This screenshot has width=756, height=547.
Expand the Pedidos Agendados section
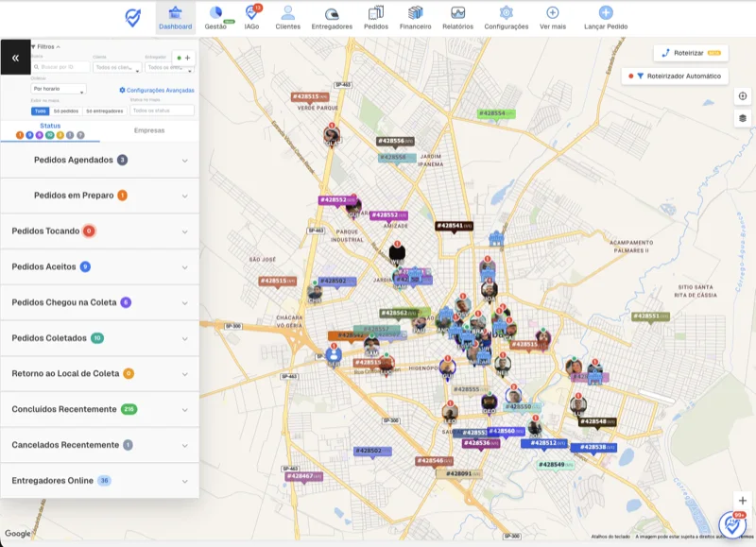coord(100,160)
